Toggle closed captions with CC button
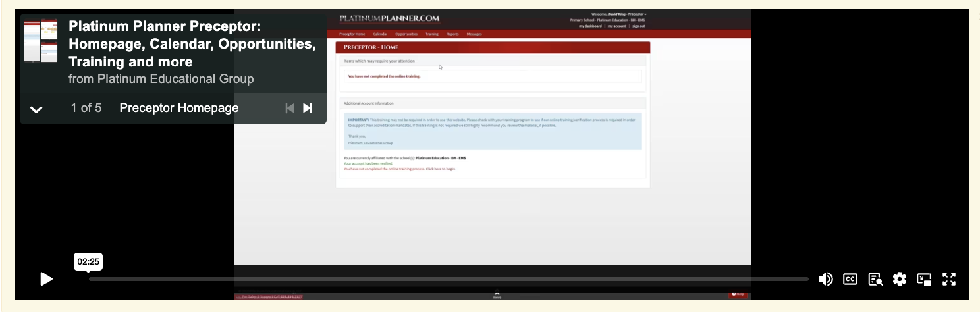 tap(850, 279)
